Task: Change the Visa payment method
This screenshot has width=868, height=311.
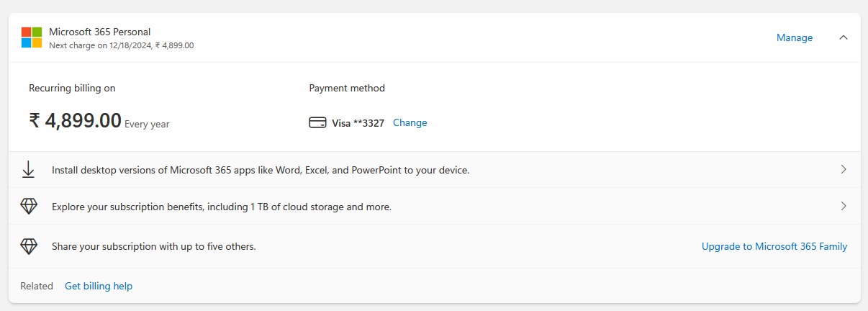Action: 410,122
